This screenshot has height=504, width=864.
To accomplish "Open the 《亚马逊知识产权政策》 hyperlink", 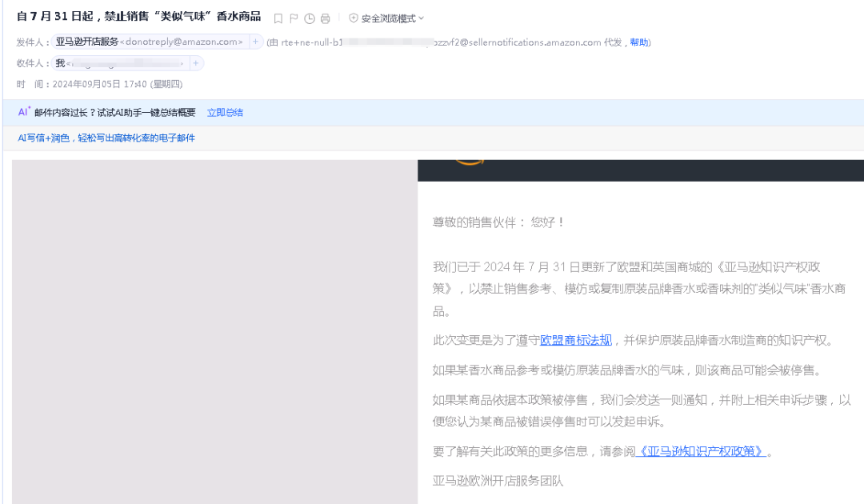I will (700, 451).
